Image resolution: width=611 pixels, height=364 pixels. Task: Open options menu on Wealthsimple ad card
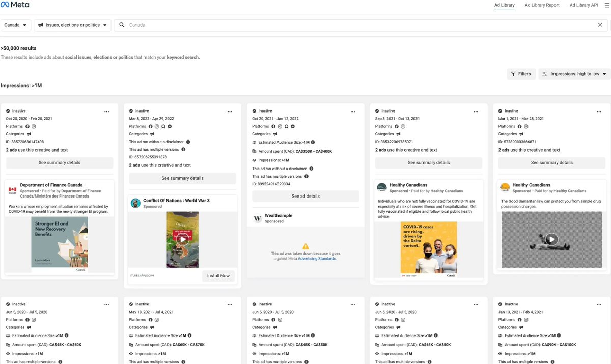coord(353,111)
